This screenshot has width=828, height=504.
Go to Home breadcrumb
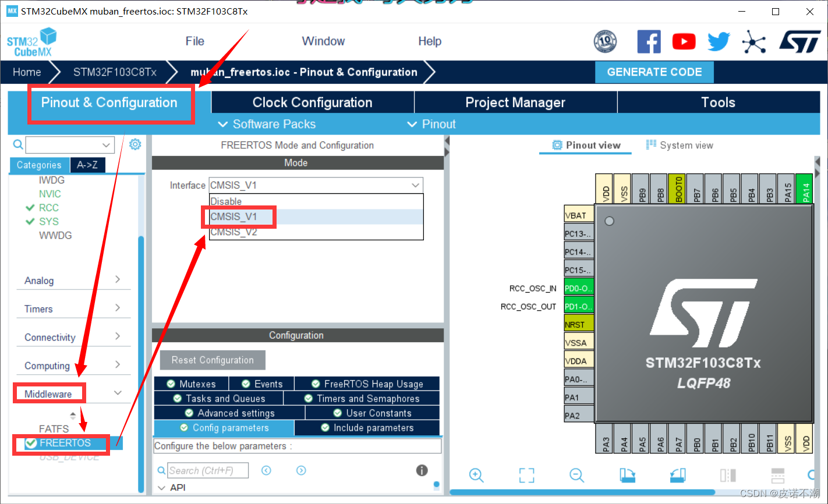pos(27,72)
